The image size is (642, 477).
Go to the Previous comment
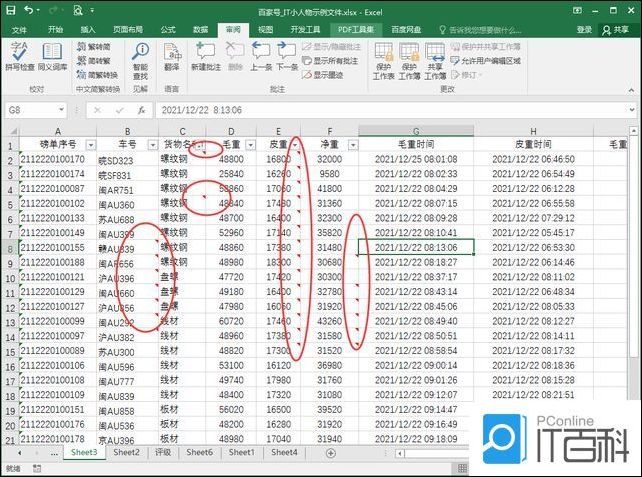(x=261, y=56)
